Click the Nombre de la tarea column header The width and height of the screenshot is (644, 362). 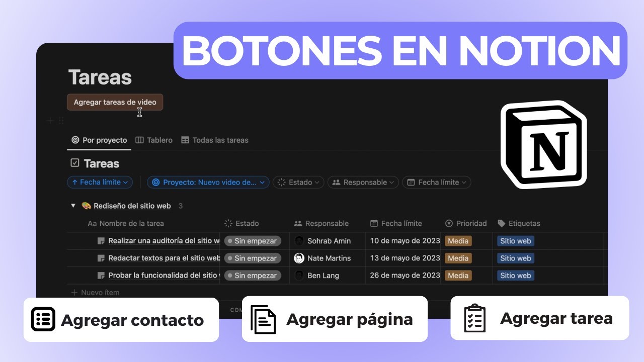click(126, 223)
